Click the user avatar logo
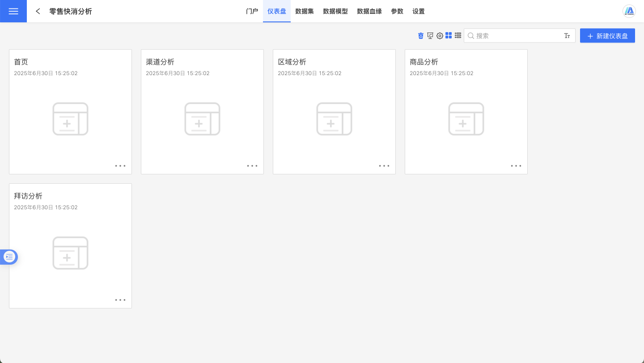 click(x=629, y=11)
